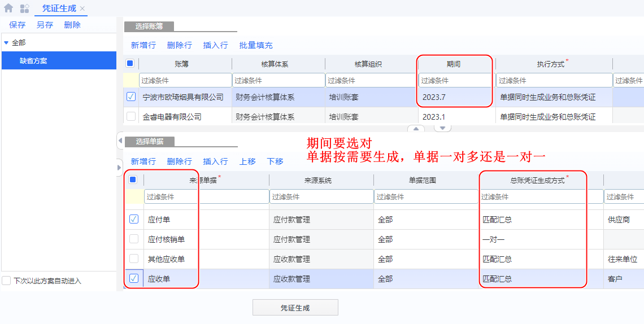Check the 应付核销单 row checkbox
644x324 pixels.
tap(134, 239)
